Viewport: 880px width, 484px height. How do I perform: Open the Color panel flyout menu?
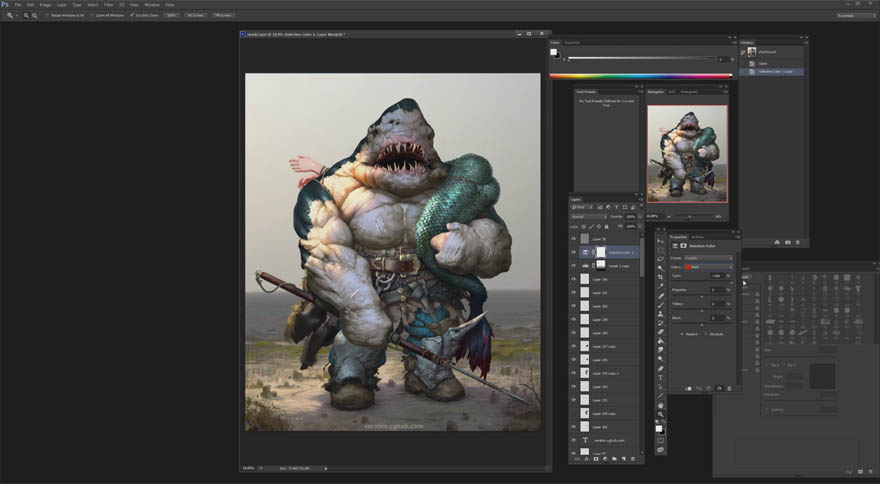point(734,42)
